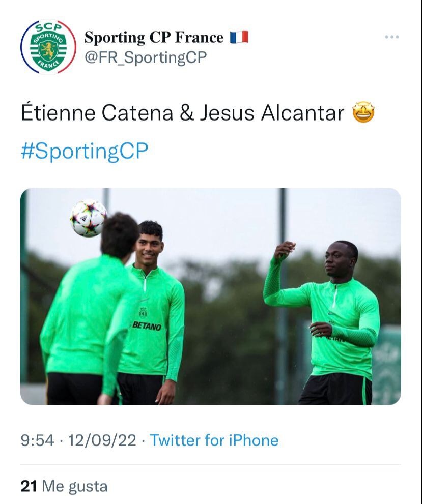Click the French flag emoji beside the name
The image size is (422, 504).
(239, 37)
